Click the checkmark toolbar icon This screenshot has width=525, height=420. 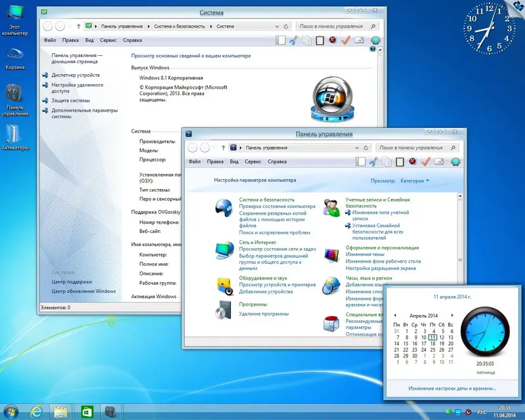tap(345, 41)
